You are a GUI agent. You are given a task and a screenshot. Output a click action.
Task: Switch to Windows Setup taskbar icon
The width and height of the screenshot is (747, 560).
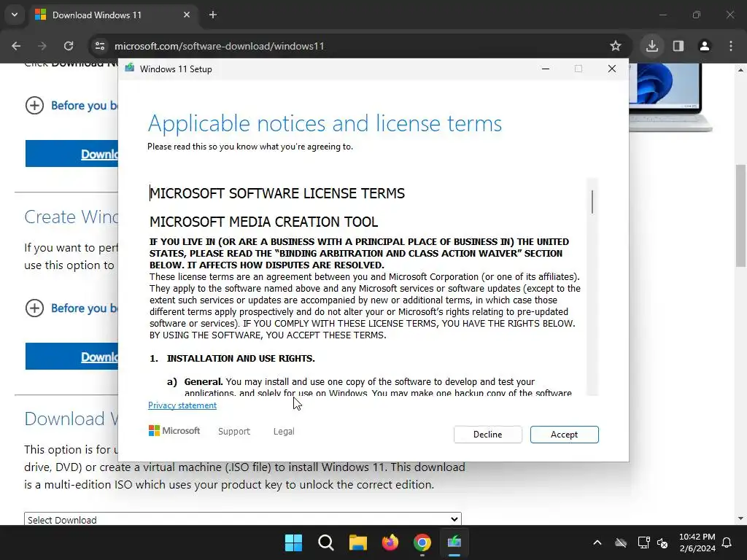[454, 542]
